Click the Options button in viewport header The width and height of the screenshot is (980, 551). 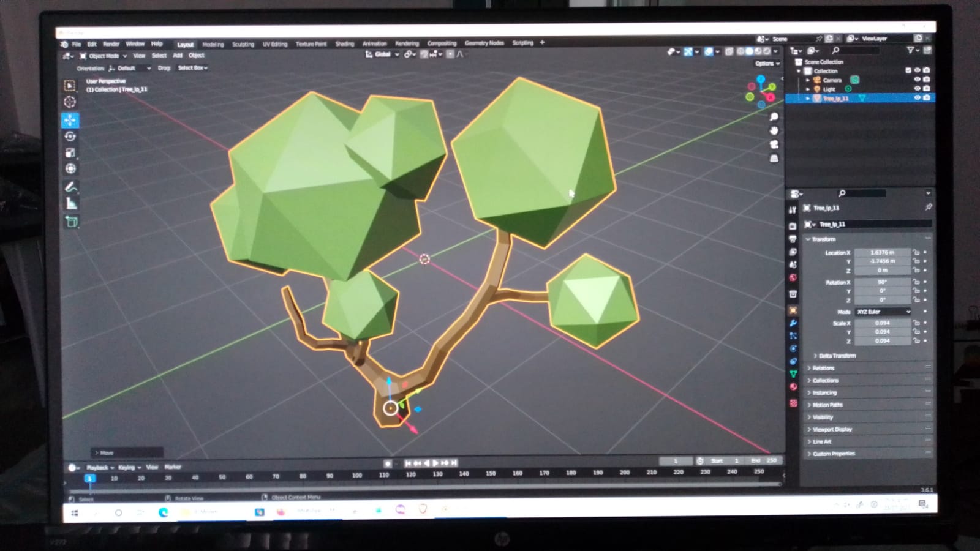coord(766,63)
